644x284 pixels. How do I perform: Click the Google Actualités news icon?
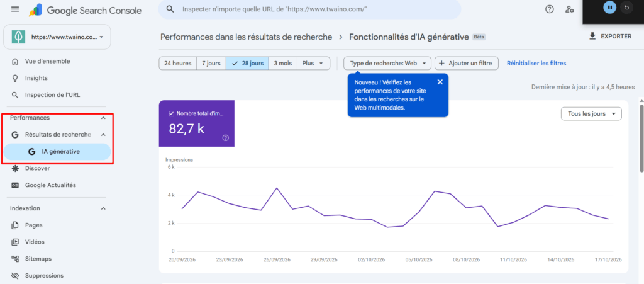coord(15,185)
